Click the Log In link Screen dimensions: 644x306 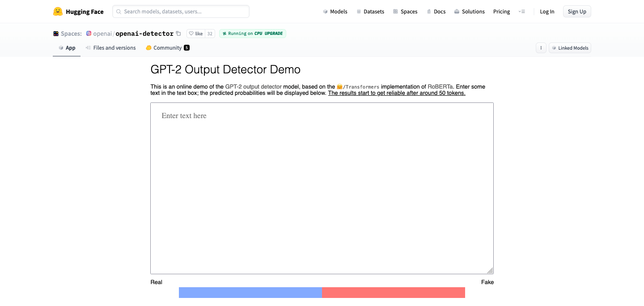click(x=547, y=12)
